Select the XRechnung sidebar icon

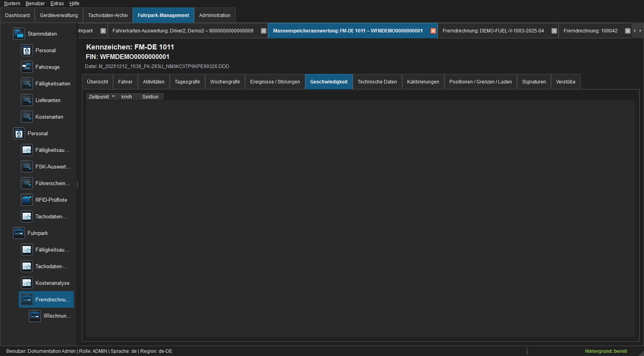(34, 316)
